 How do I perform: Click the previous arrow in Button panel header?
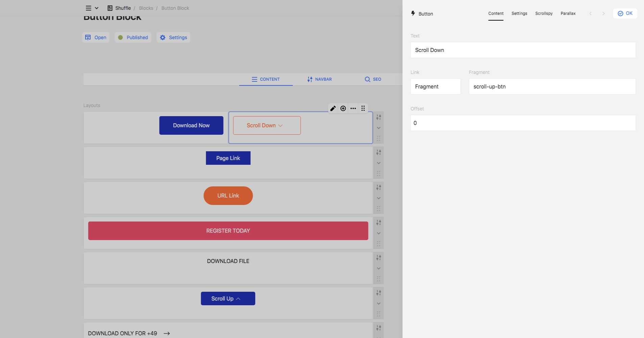point(591,14)
